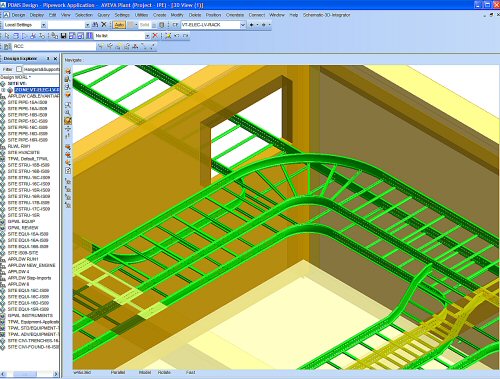Click the save disk icon in toolbar

point(64,36)
